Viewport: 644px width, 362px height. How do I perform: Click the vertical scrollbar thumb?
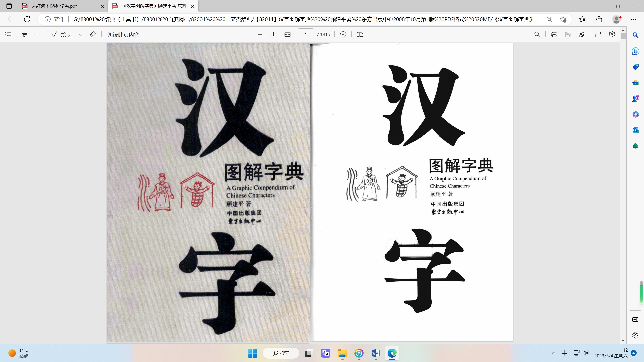tap(623, 36)
